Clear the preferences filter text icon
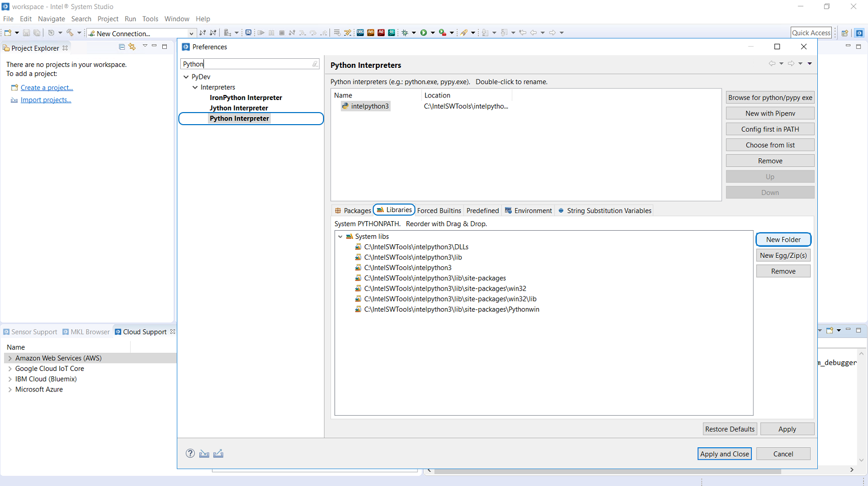Viewport: 868px width, 486px height. (x=315, y=64)
